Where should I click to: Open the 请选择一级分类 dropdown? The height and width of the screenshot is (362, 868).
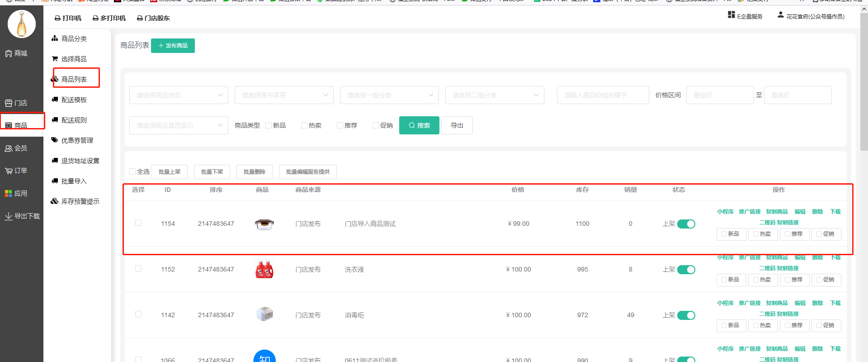389,95
